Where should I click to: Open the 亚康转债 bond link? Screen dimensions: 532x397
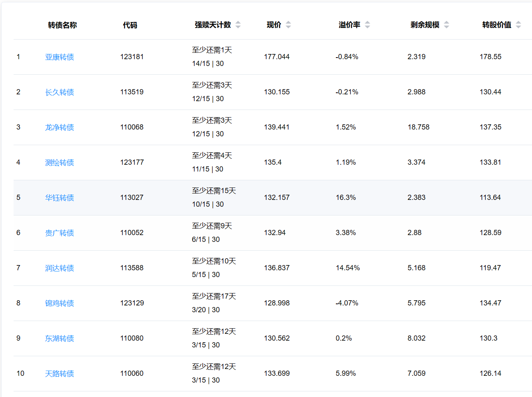coord(60,57)
